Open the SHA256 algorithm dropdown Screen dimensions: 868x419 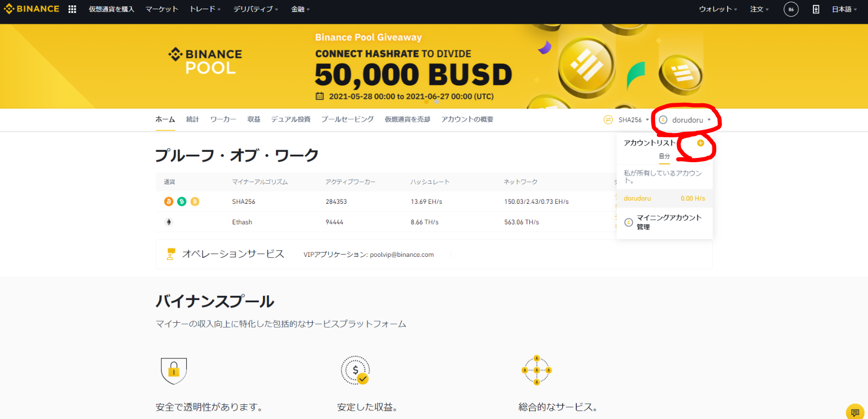[x=634, y=120]
